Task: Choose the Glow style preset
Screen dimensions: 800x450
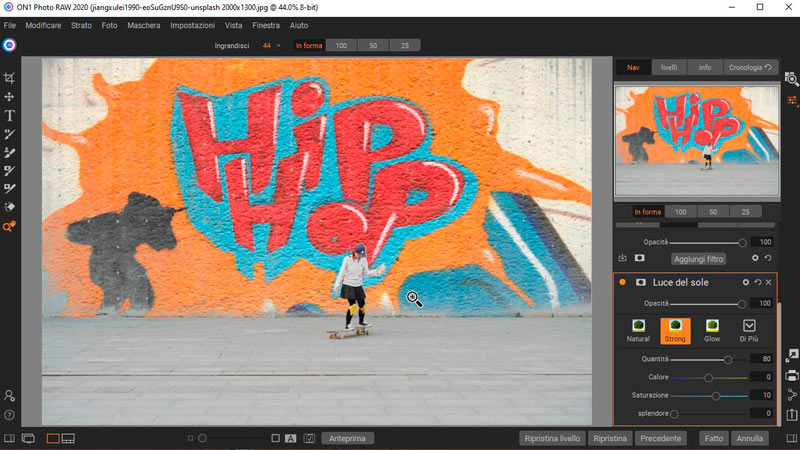Action: pos(712,331)
